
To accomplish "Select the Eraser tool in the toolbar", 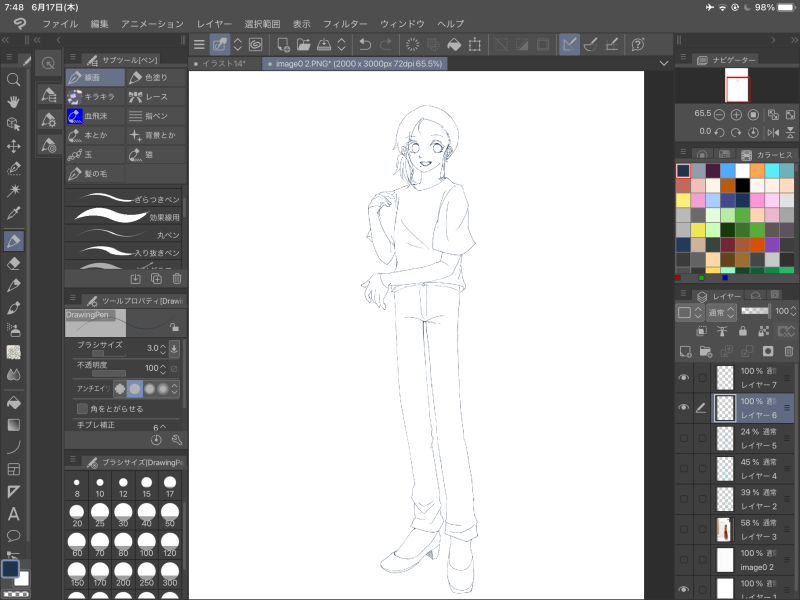I will click(14, 263).
